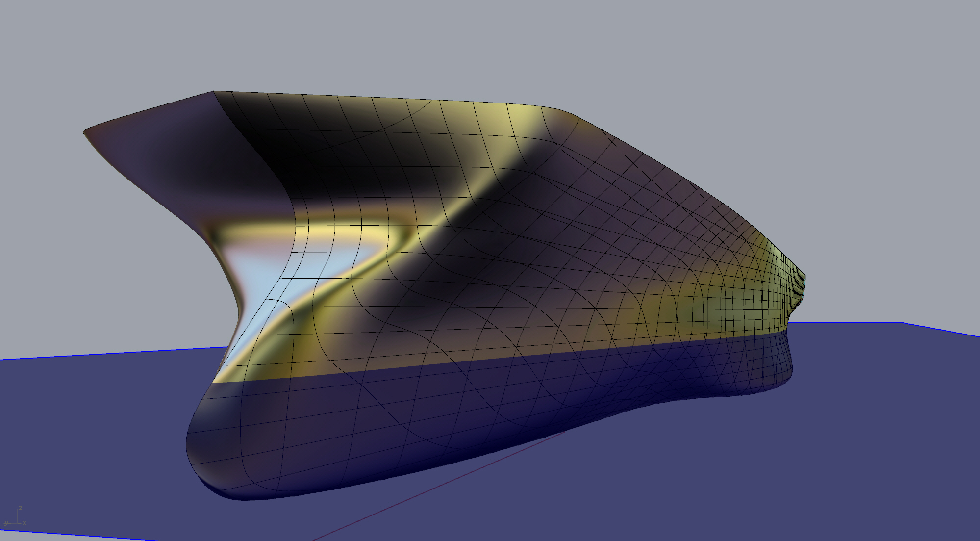
Task: Click the Z axis label on axis indicator
Action: pyautogui.click(x=21, y=508)
